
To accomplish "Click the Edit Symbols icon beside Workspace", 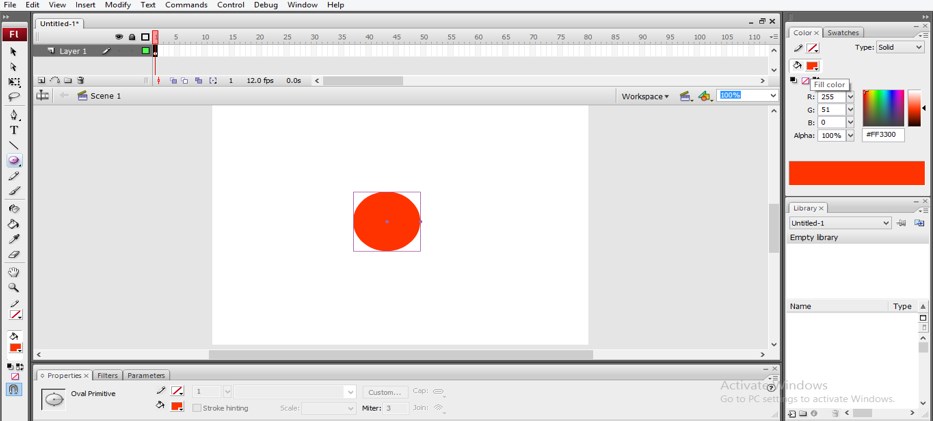I will point(706,96).
